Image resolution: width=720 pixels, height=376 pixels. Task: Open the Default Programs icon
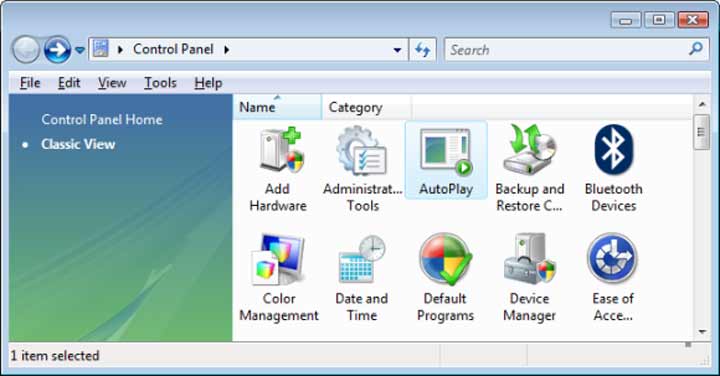click(445, 277)
